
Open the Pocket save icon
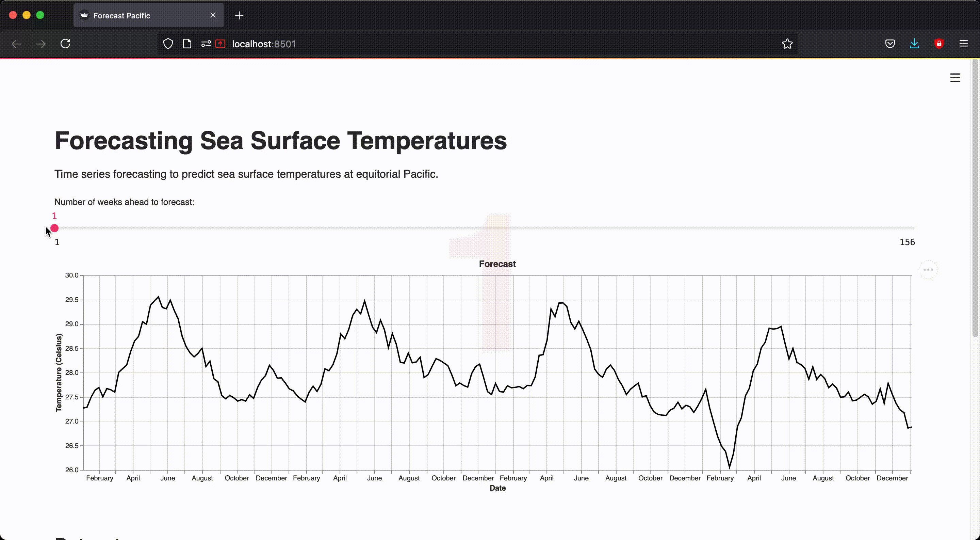(890, 44)
